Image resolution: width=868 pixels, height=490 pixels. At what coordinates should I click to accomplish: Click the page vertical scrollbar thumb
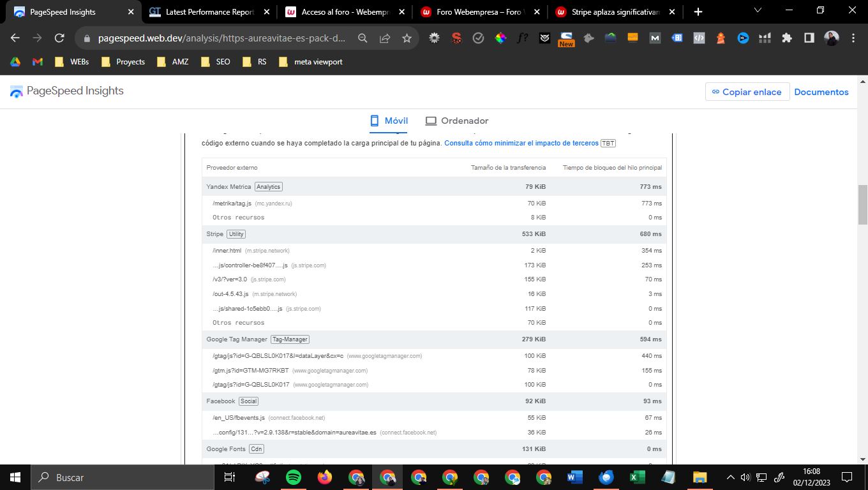pos(862,204)
